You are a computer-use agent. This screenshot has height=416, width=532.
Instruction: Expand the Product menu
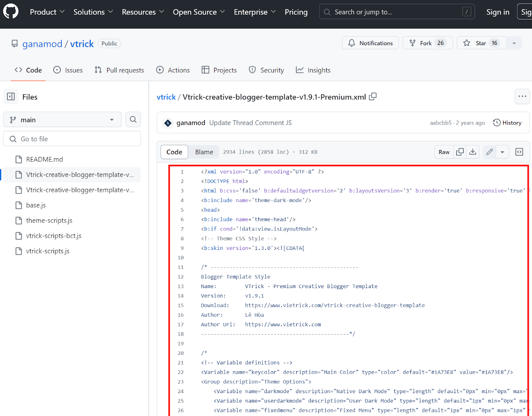(x=47, y=12)
